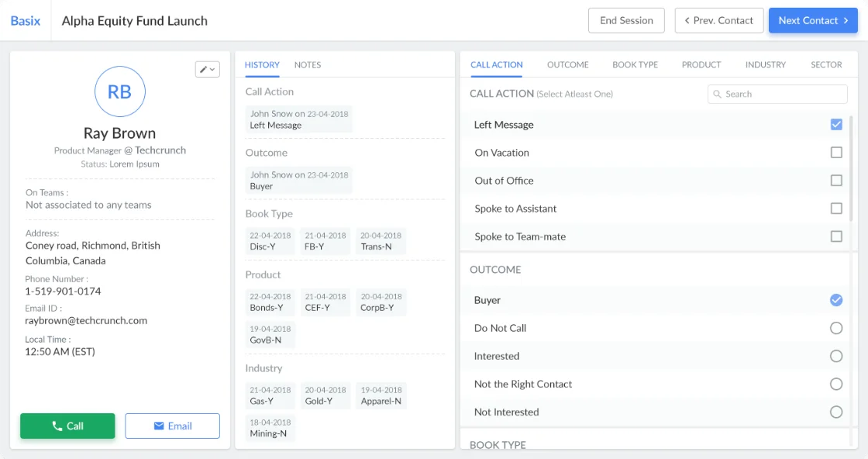868x459 pixels.
Task: Click the Apparel-N industry chip
Action: point(381,395)
